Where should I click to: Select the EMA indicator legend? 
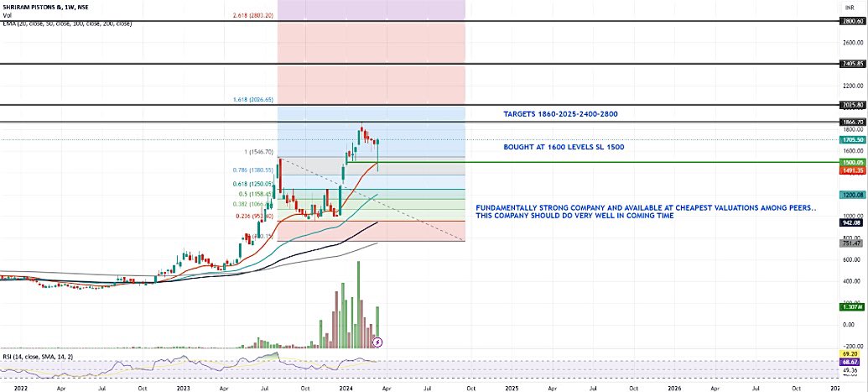pos(66,24)
